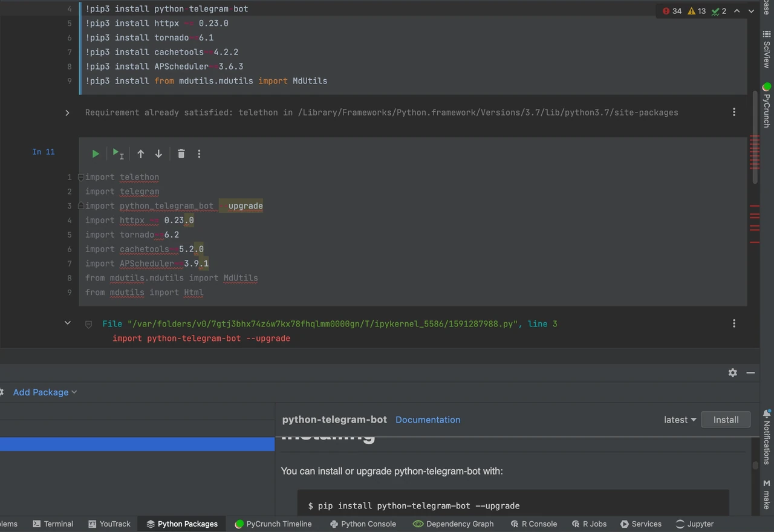Go to next highlighted error arrow
Image resolution: width=774 pixels, height=532 pixels.
pyautogui.click(x=751, y=11)
